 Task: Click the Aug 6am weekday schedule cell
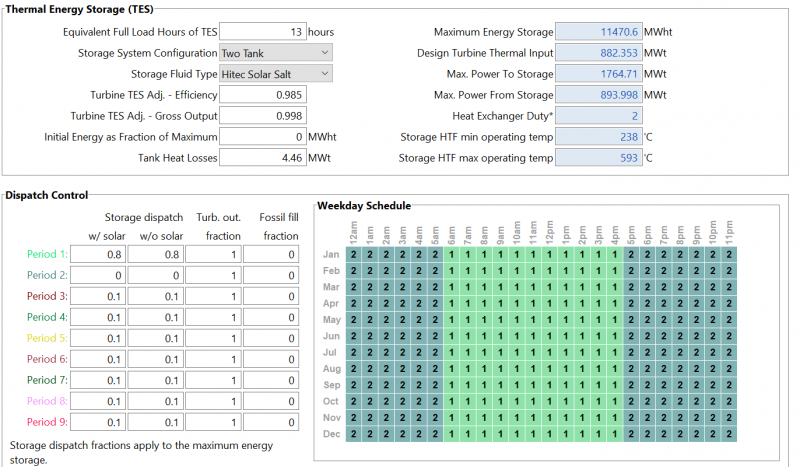[451, 369]
